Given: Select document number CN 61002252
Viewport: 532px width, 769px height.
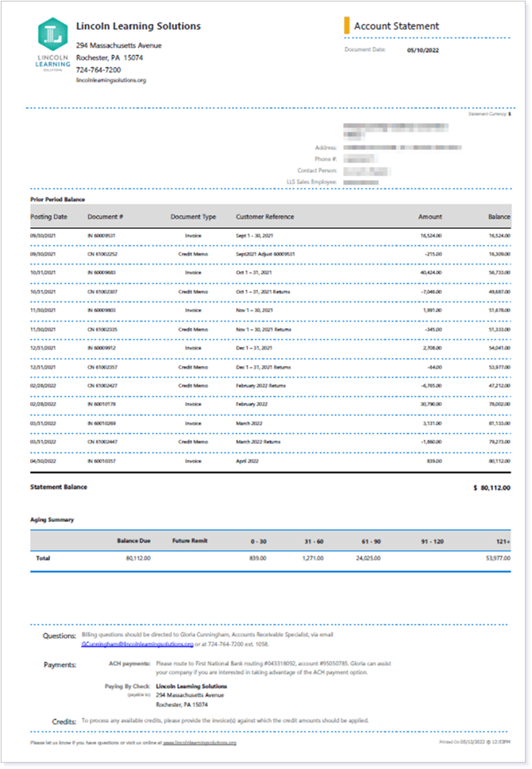Looking at the screenshot, I should (x=102, y=254).
